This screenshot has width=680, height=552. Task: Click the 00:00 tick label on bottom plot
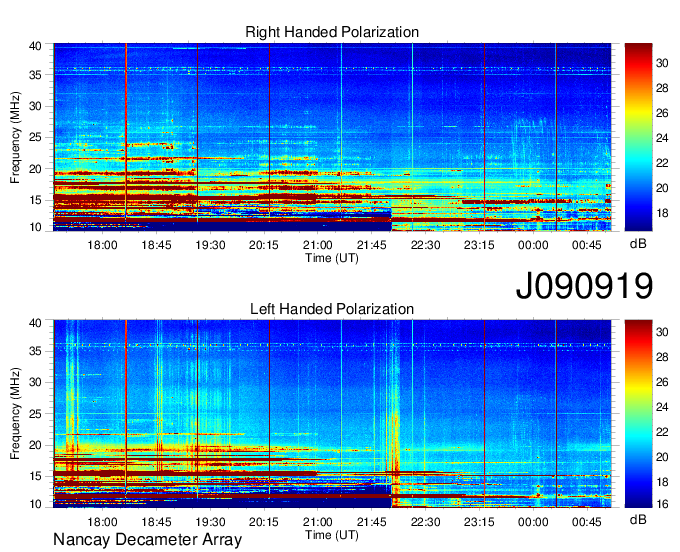533,522
